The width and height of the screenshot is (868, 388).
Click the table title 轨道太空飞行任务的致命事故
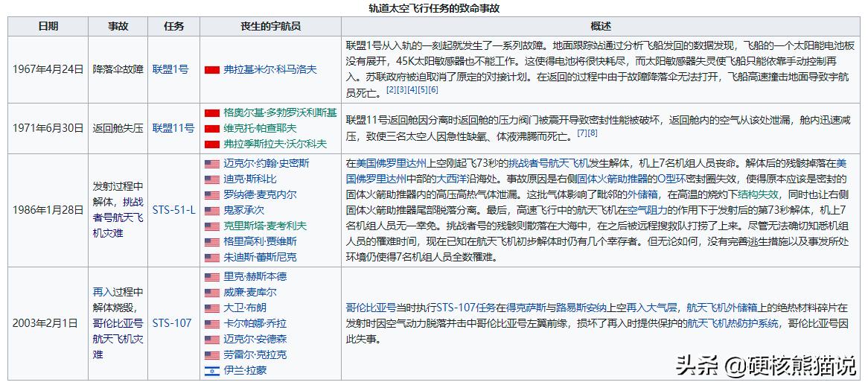[x=435, y=8]
